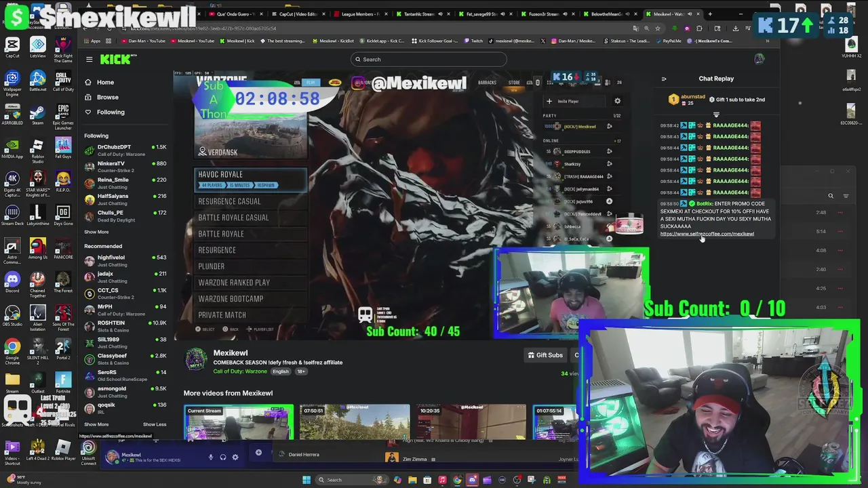Open the browser downloads icon

pyautogui.click(x=736, y=28)
